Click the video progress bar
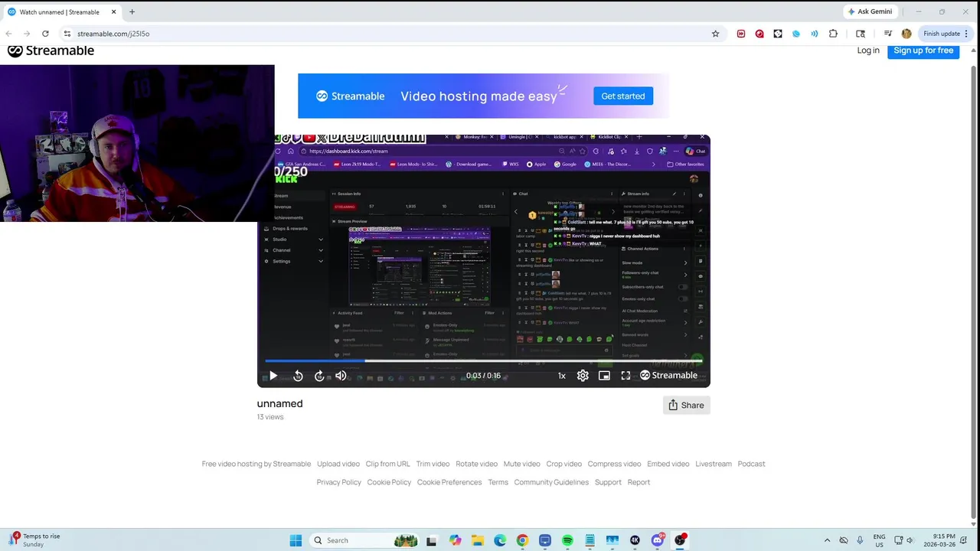Image resolution: width=980 pixels, height=551 pixels. (483, 360)
